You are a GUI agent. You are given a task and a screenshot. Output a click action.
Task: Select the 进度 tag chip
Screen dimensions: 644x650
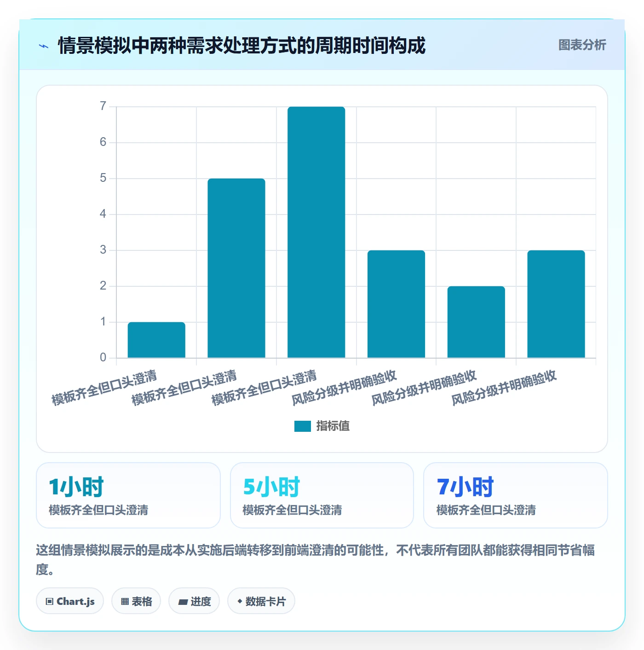pos(194,601)
